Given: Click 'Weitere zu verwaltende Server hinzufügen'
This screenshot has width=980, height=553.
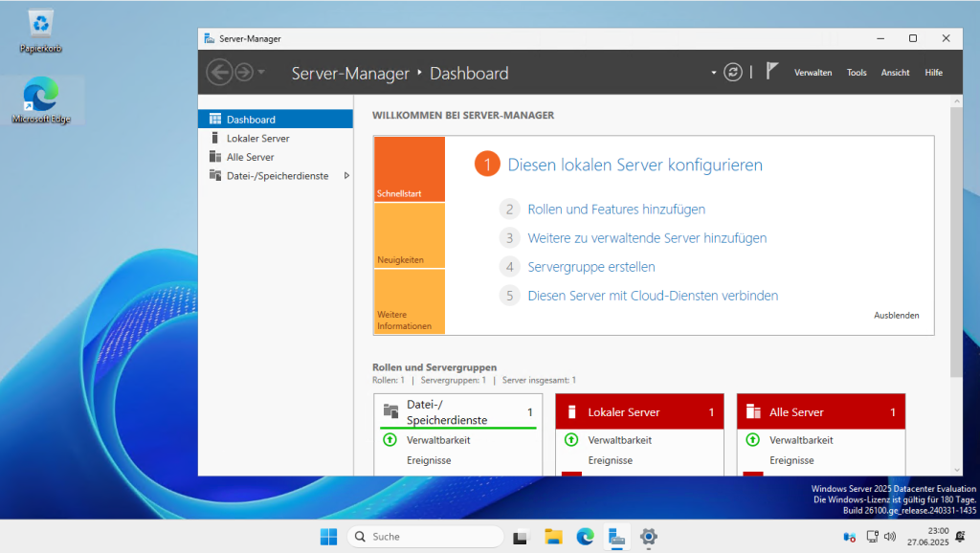Looking at the screenshot, I should pos(647,238).
